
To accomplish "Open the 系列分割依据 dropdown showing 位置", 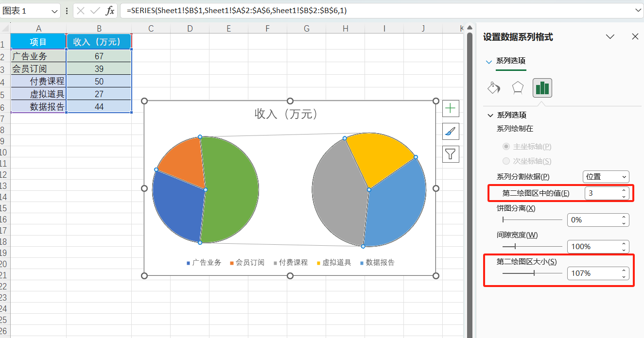I will pyautogui.click(x=606, y=177).
